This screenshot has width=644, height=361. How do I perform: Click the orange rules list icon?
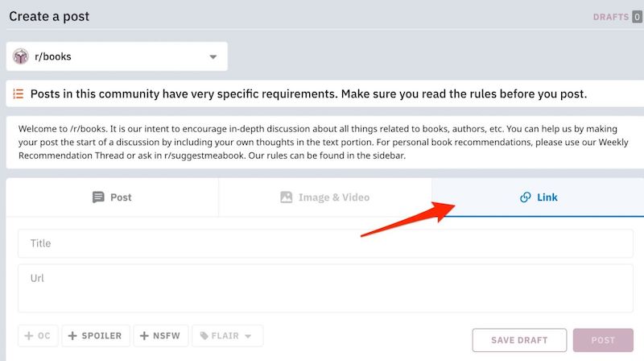pos(18,93)
